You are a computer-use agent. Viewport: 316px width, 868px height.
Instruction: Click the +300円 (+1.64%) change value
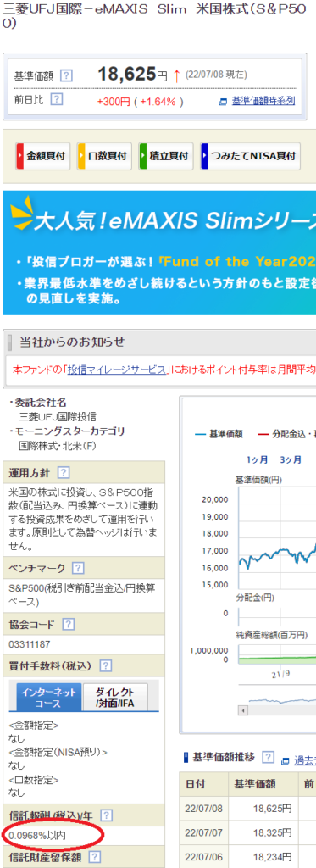point(140,102)
